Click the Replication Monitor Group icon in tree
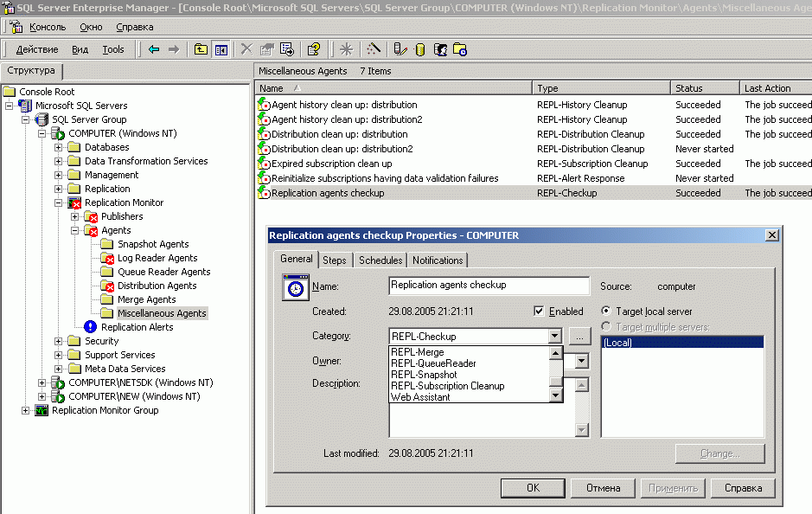 [41, 410]
